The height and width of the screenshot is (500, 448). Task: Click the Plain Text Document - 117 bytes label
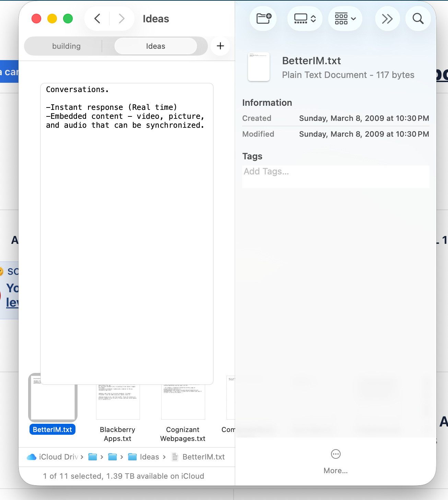[x=348, y=75]
